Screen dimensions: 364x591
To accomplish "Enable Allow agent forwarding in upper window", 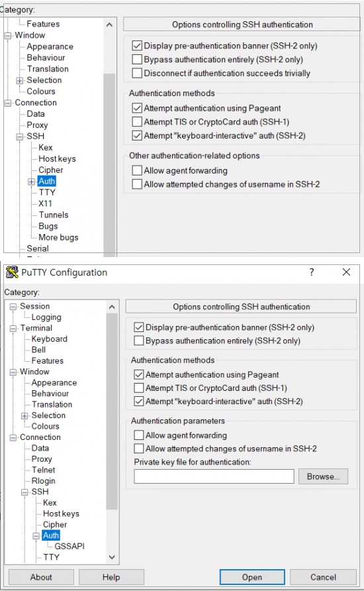I will point(137,170).
